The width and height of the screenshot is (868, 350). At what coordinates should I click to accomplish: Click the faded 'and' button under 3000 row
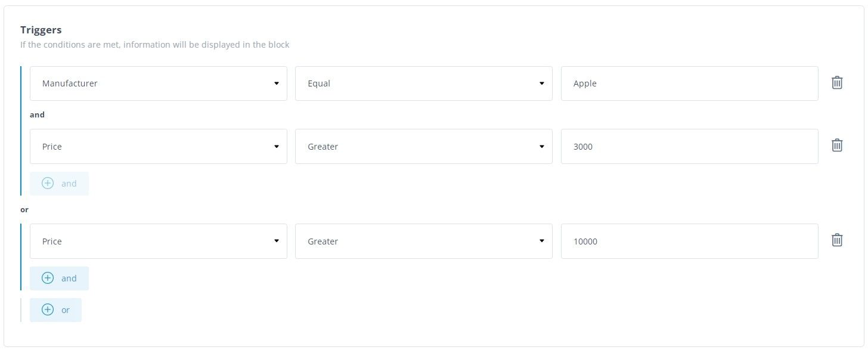coord(60,184)
